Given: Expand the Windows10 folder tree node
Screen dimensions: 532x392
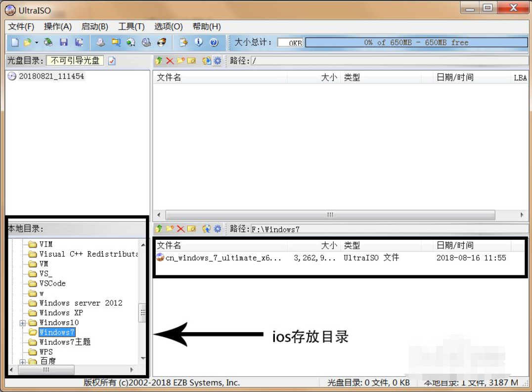Looking at the screenshot, I should 22,323.
